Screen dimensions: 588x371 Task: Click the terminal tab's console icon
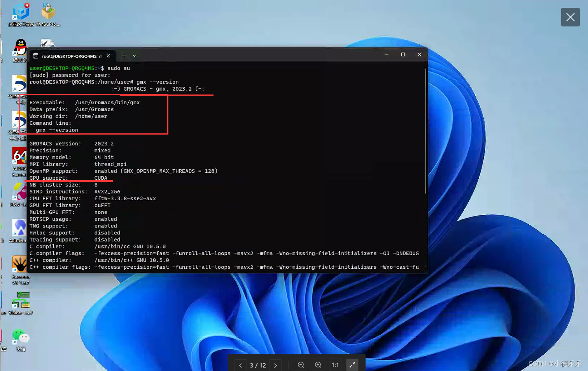pos(36,56)
